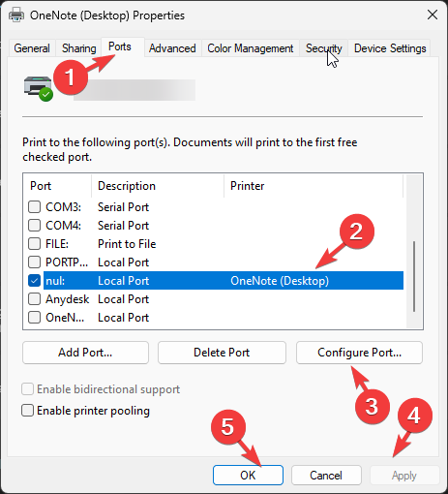The image size is (448, 494).
Task: Switch to the General tab
Action: click(32, 48)
